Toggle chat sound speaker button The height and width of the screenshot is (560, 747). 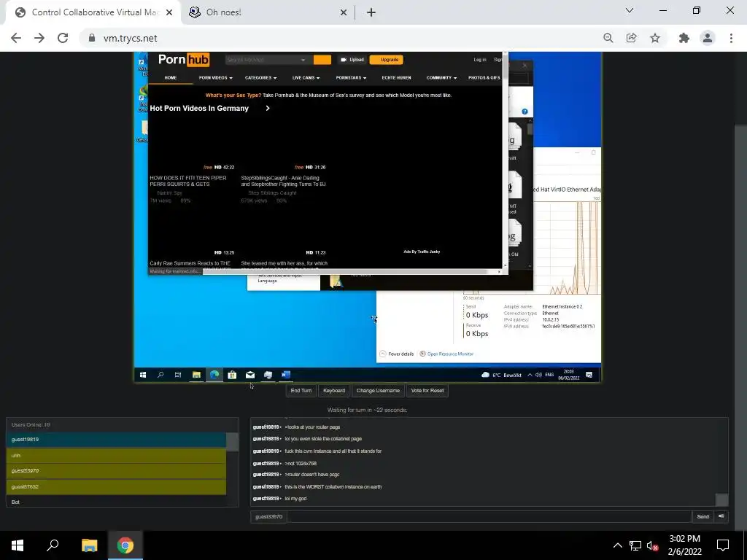721,517
